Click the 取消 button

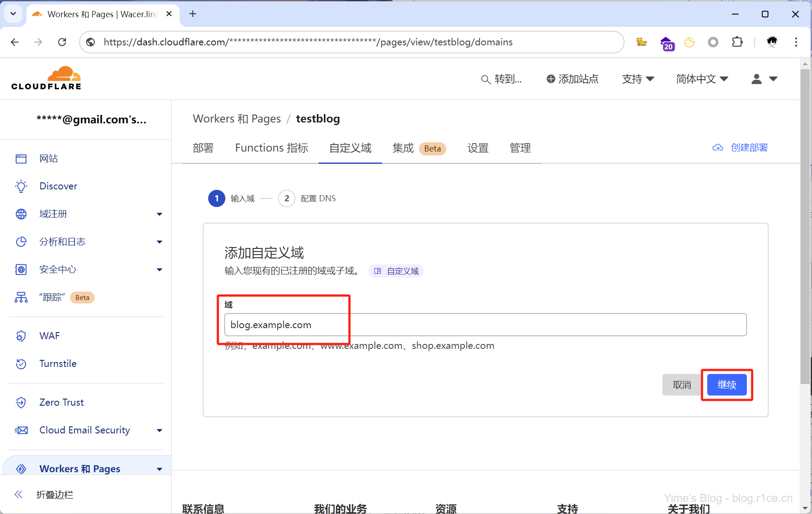click(682, 385)
